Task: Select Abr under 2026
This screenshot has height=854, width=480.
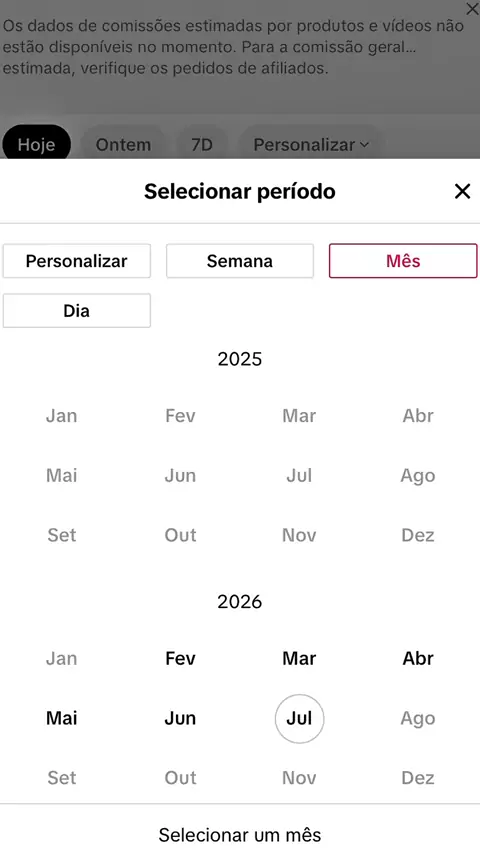Action: [x=418, y=658]
